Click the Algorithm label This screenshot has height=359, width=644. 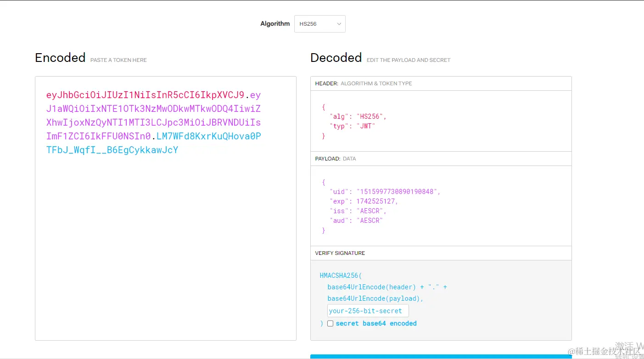pyautogui.click(x=275, y=24)
